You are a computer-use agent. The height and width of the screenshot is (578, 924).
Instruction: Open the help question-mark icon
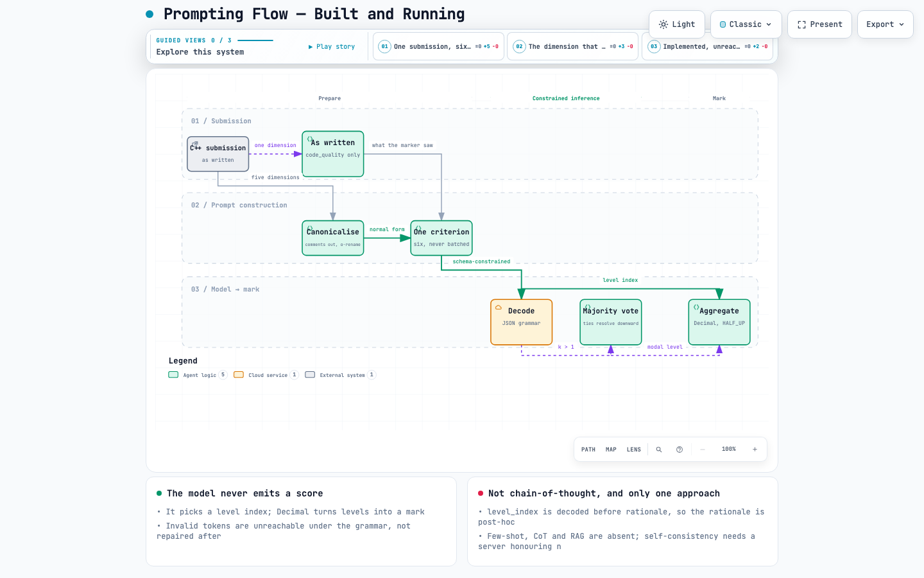(680, 450)
